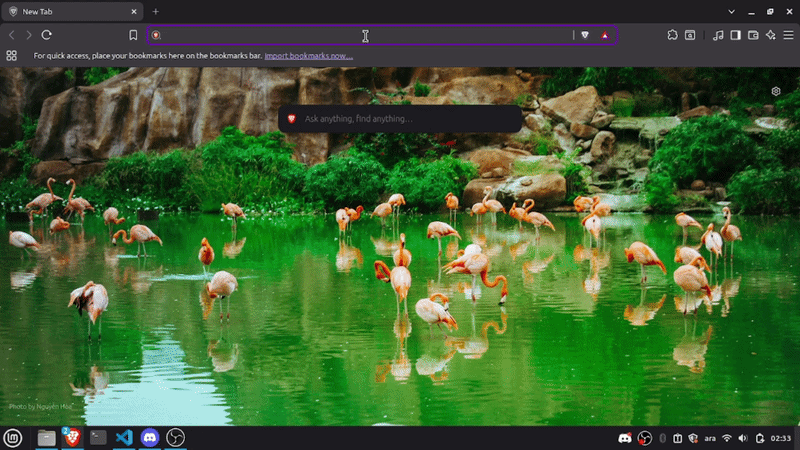800x450 pixels.
Task: Open the new tab page customize gear
Action: [776, 91]
